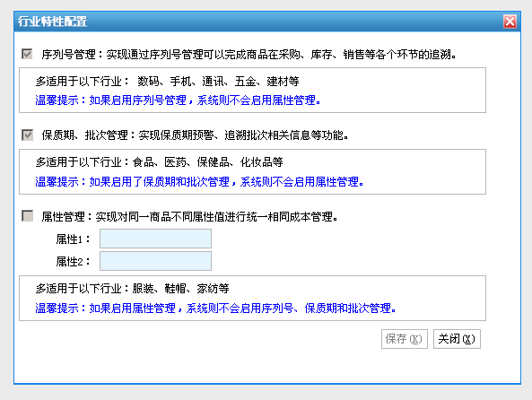532x400 pixels.
Task: Click the 保质期、批次管理 description label text
Action: (195, 135)
